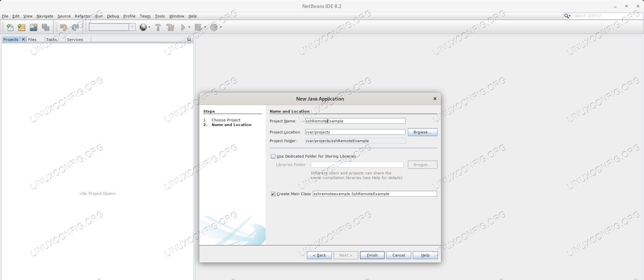644x280 pixels.
Task: Click the dialog Help button
Action: 425,255
